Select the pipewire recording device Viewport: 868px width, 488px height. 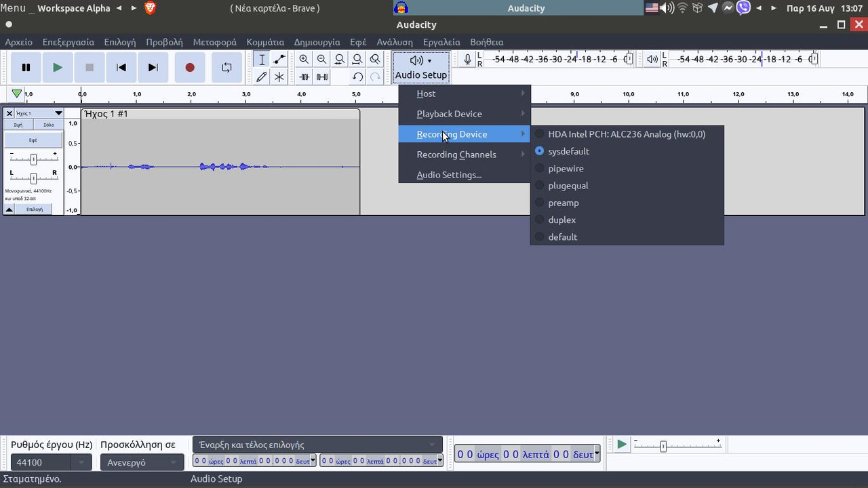627,169
